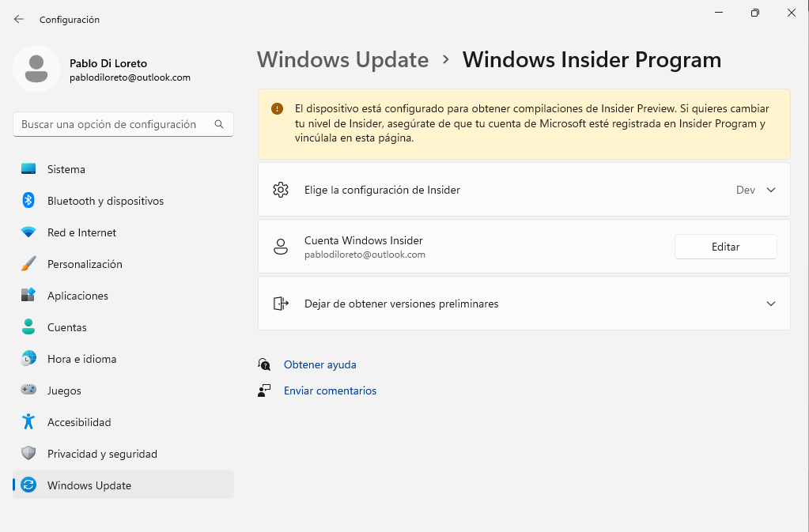The height and width of the screenshot is (532, 809).
Task: Click the Personalización paintbrush icon
Action: (28, 264)
